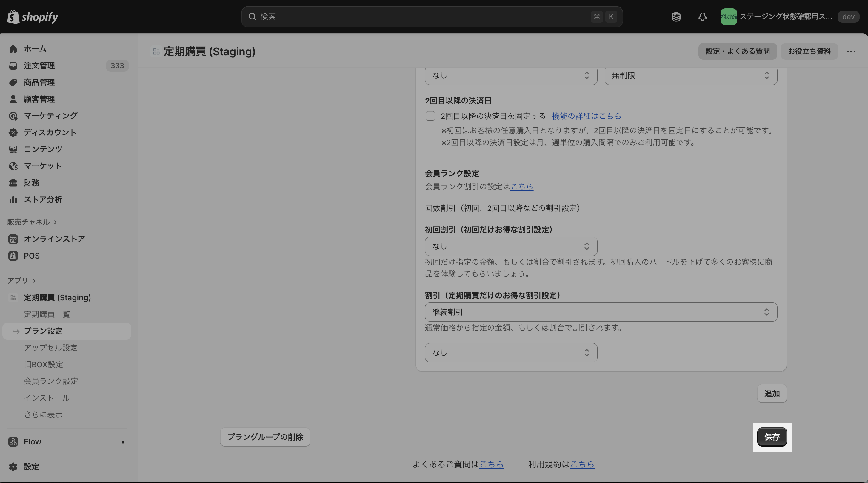Open the Sidekick assistant icon in top bar
This screenshot has width=868, height=483.
pyautogui.click(x=676, y=17)
